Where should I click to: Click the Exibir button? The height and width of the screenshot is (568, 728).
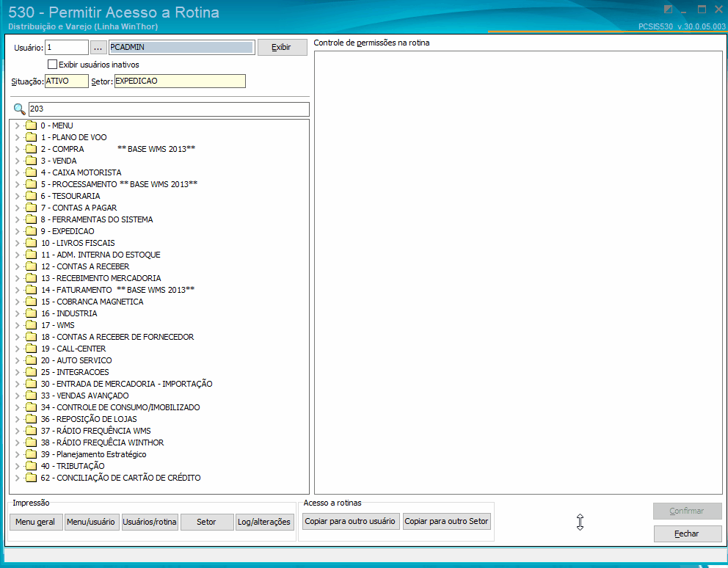click(x=283, y=48)
